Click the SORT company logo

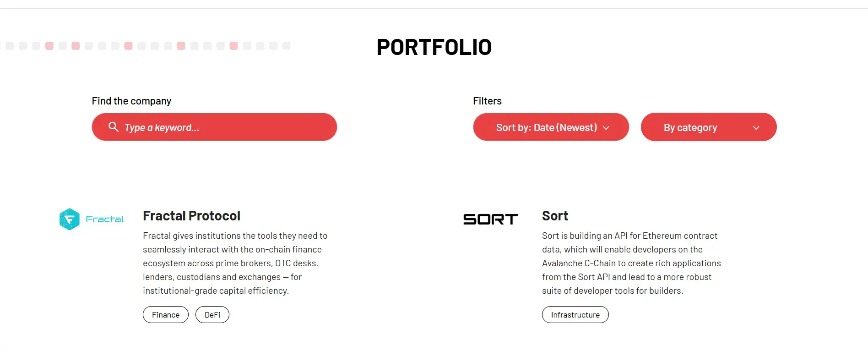point(490,219)
